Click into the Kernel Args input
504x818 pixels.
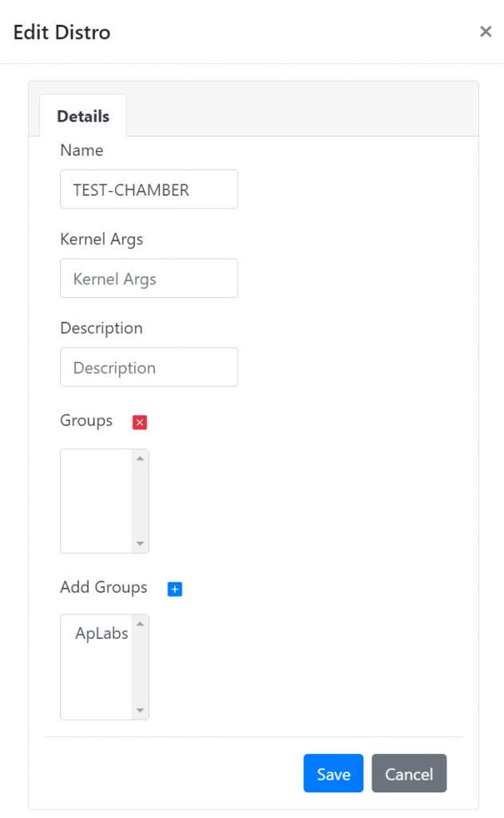149,279
